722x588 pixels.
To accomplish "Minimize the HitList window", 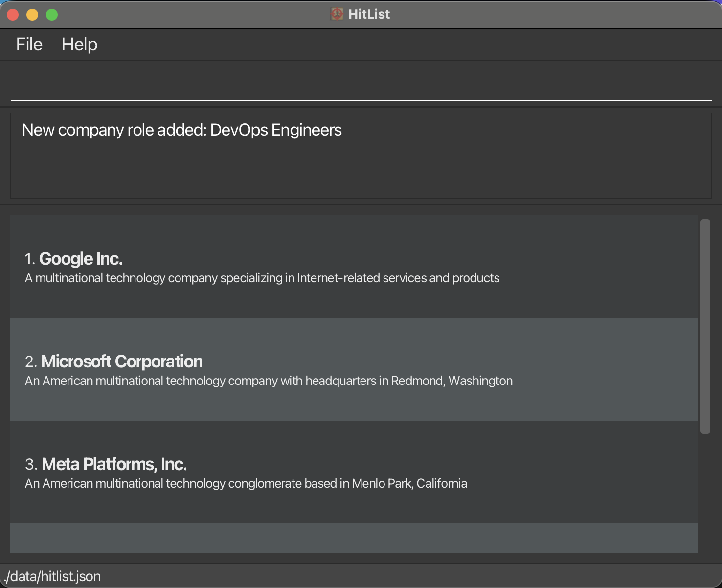I will coord(32,14).
